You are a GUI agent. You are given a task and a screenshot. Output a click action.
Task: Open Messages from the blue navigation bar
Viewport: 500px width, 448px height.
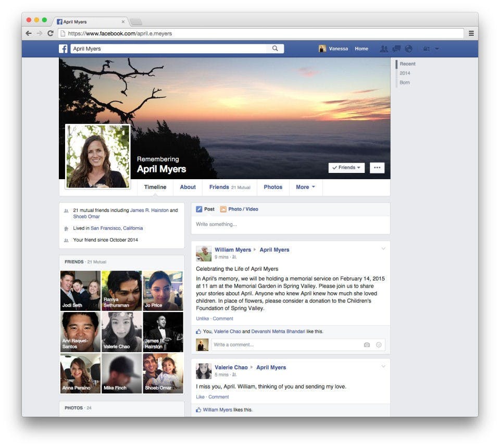[x=396, y=48]
